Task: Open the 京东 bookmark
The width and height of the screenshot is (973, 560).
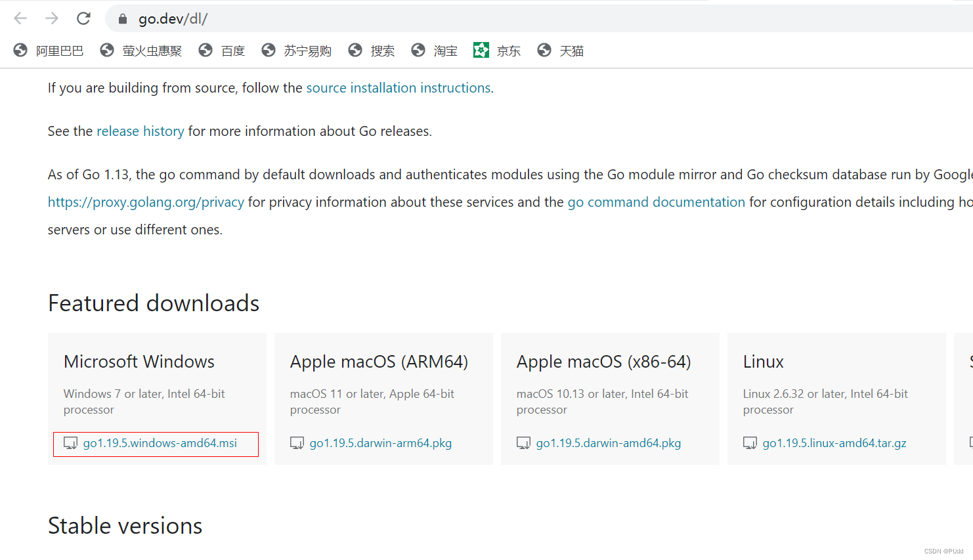Action: coord(497,51)
